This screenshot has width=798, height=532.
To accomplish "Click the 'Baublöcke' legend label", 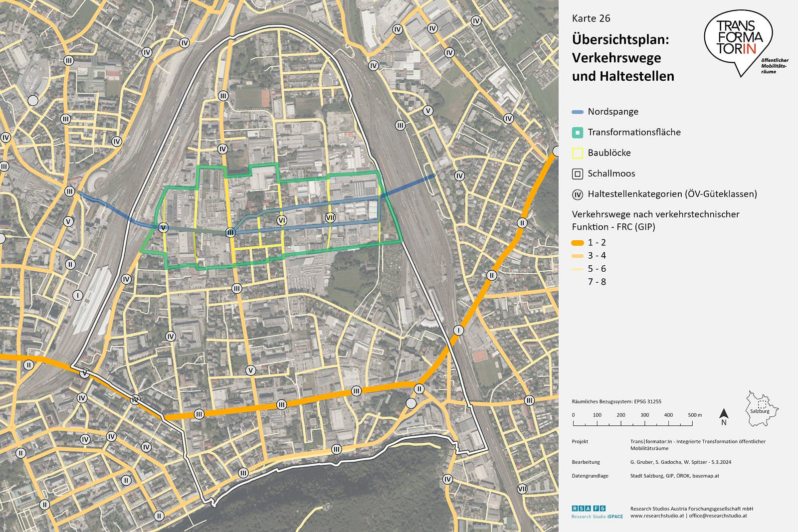I will point(609,153).
